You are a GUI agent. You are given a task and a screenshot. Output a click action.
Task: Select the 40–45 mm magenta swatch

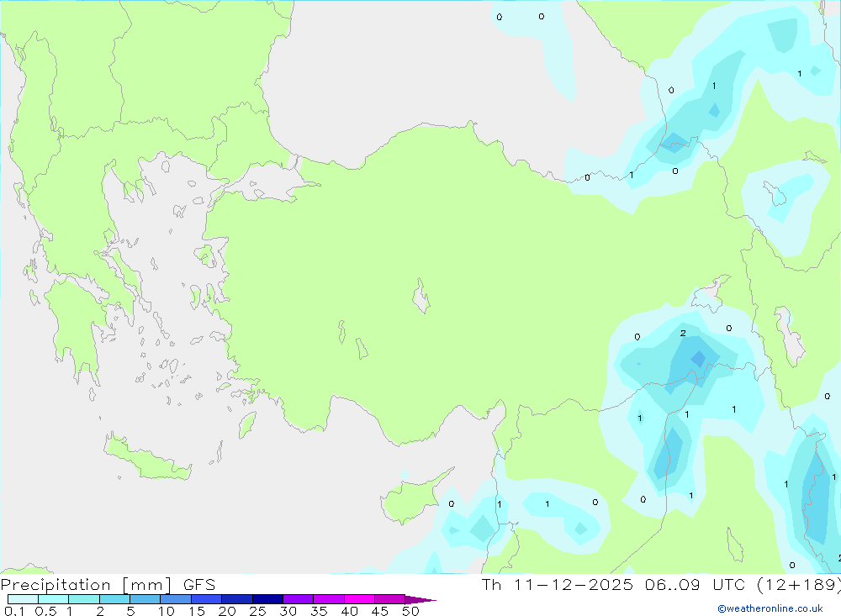point(359,599)
